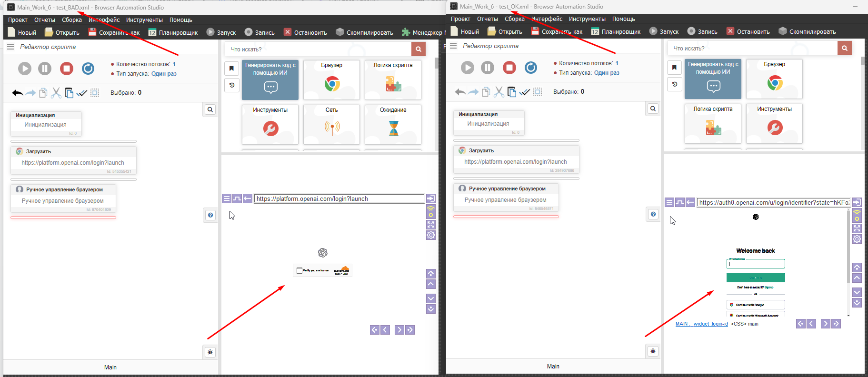868x377 pixels.
Task: Click the play script button in left window
Action: [25, 69]
